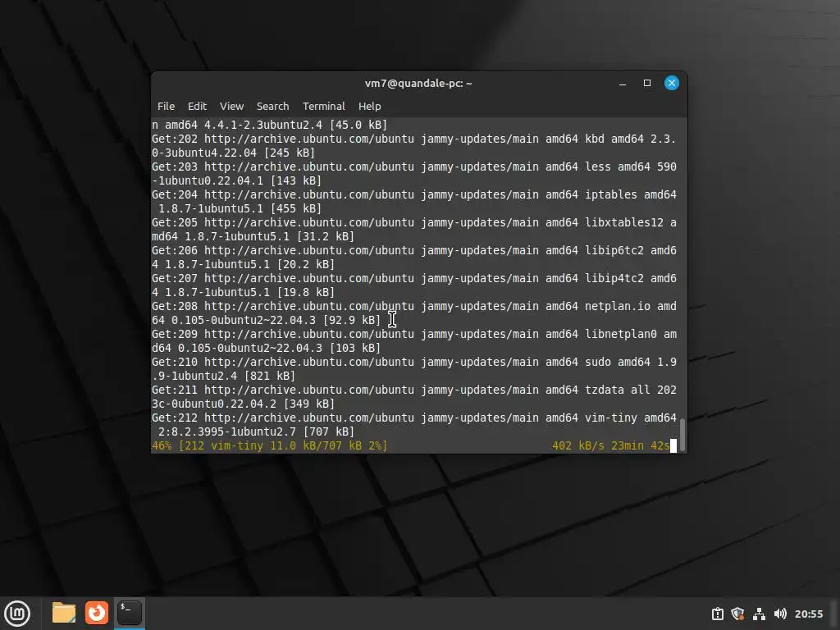Image resolution: width=840 pixels, height=630 pixels.
Task: Close the terminal window
Action: coord(672,83)
